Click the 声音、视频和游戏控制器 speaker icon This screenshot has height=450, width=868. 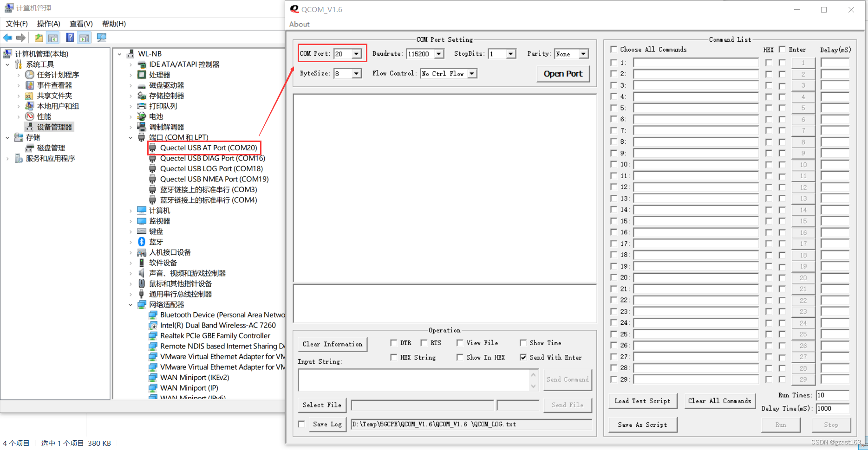click(142, 273)
